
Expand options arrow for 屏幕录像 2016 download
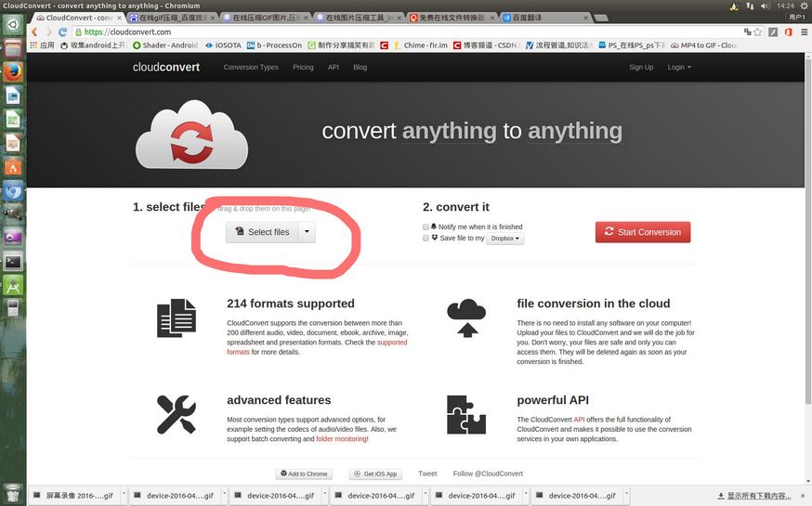coord(124,495)
